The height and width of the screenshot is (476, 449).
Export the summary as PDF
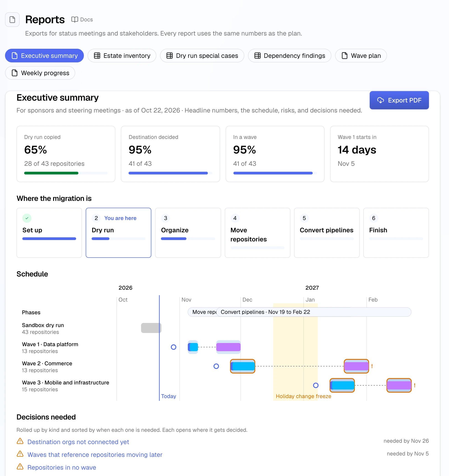(399, 100)
